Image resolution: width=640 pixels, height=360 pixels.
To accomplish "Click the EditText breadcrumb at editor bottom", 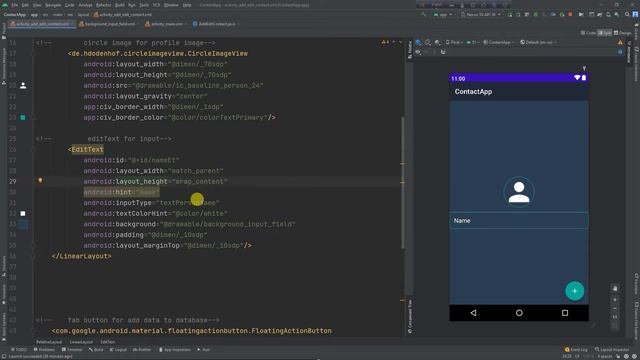I will pos(108,342).
